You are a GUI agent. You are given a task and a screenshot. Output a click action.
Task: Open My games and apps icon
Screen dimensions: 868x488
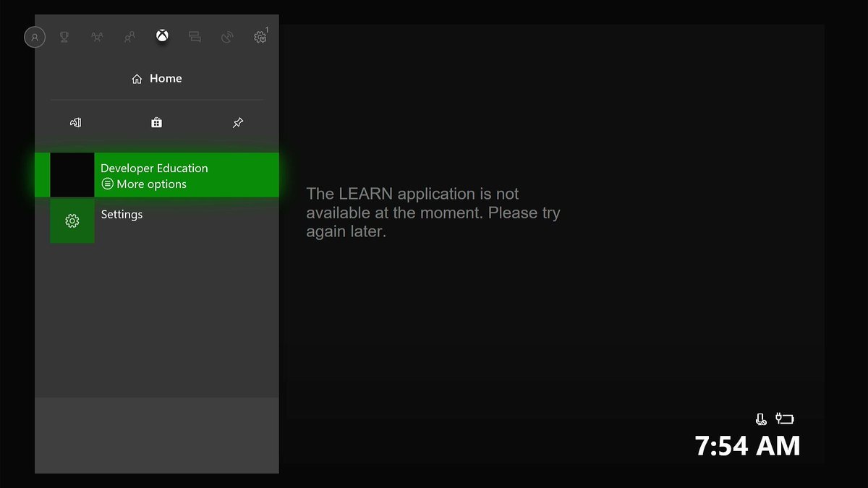pos(75,123)
